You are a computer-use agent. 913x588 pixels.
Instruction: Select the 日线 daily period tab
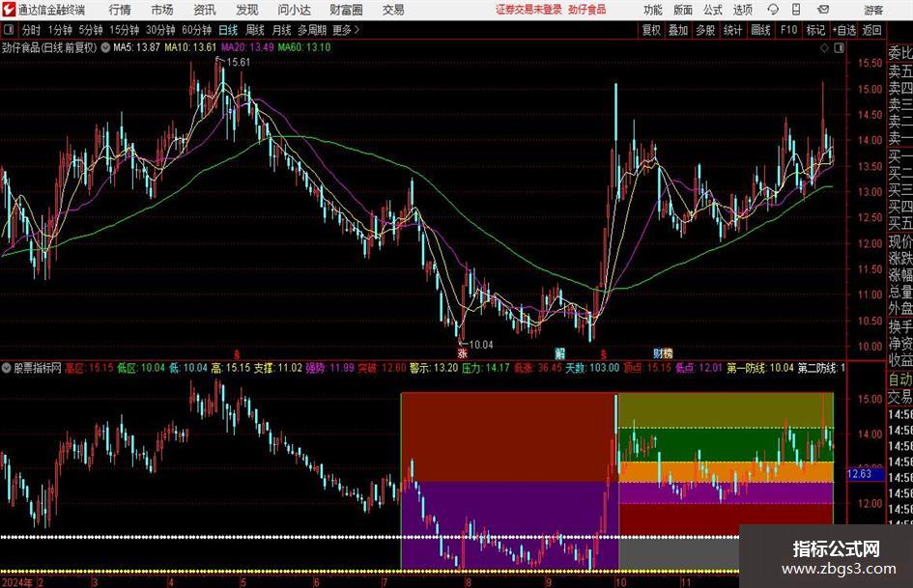pos(228,30)
